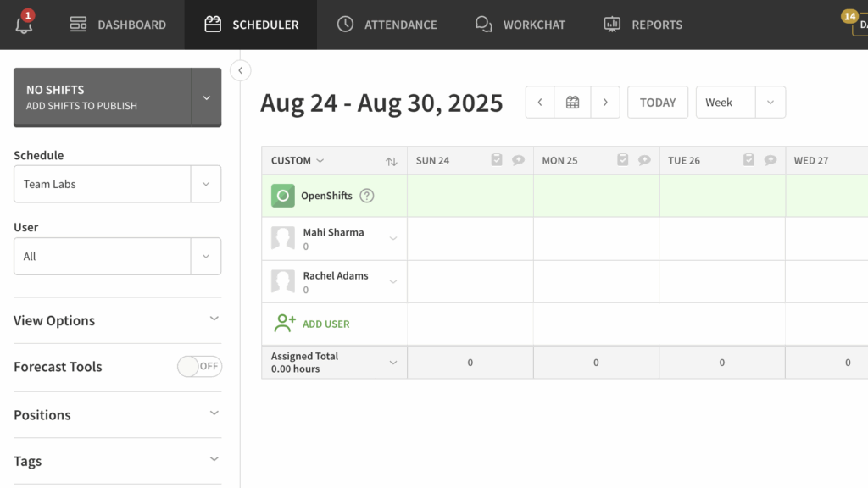Open the notifications bell icon

point(25,25)
